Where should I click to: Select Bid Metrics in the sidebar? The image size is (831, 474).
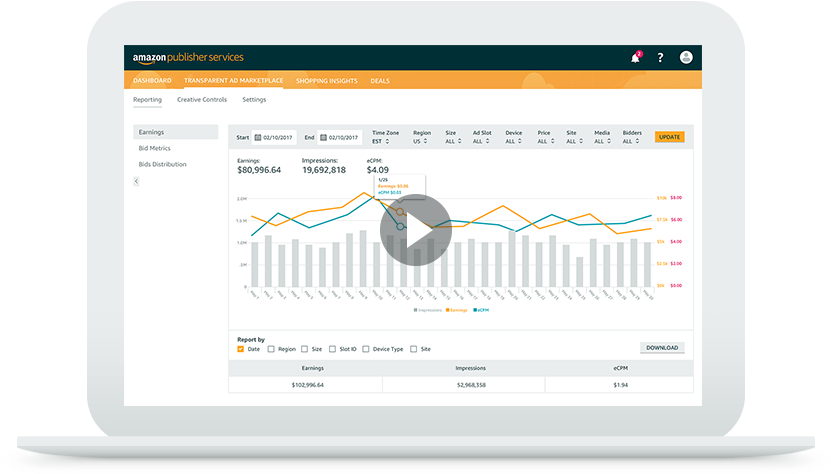[153, 148]
